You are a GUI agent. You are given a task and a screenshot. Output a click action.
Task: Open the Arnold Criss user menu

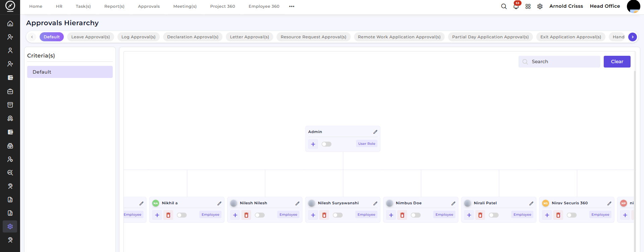point(566,6)
